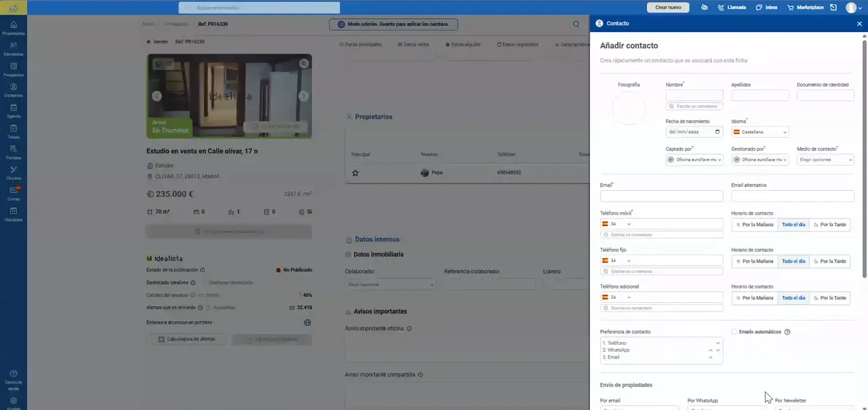Select Por la Mañana for Teléfono móvil schedule
The width and height of the screenshot is (868, 410).
(x=755, y=225)
